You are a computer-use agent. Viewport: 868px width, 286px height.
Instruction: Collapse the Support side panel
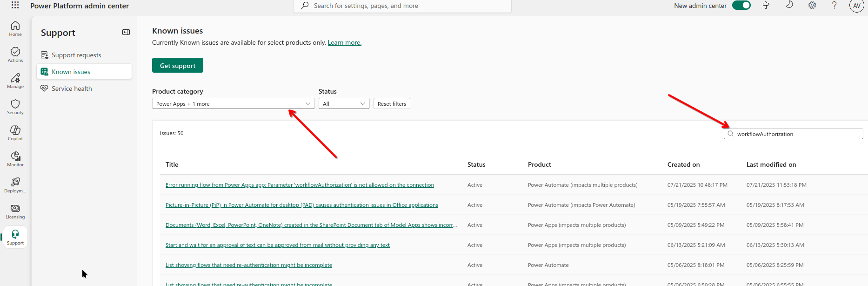click(x=126, y=32)
